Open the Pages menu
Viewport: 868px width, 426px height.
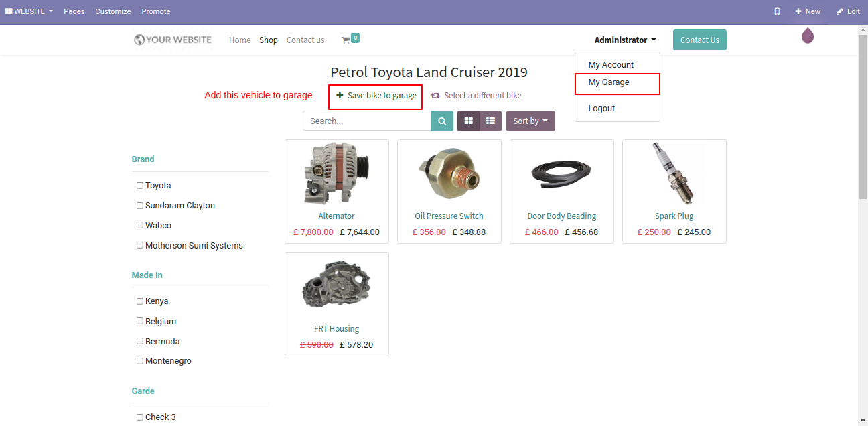click(x=74, y=11)
